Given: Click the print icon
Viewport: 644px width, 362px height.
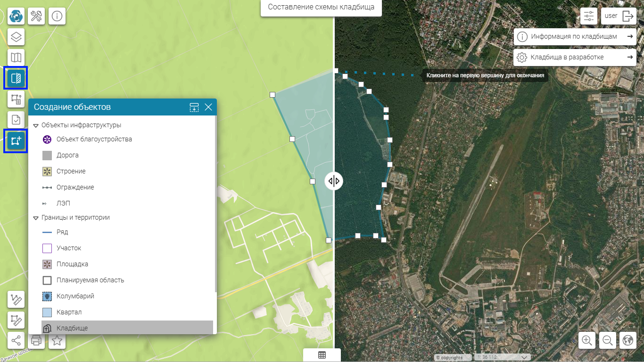Looking at the screenshot, I should pyautogui.click(x=36, y=340).
